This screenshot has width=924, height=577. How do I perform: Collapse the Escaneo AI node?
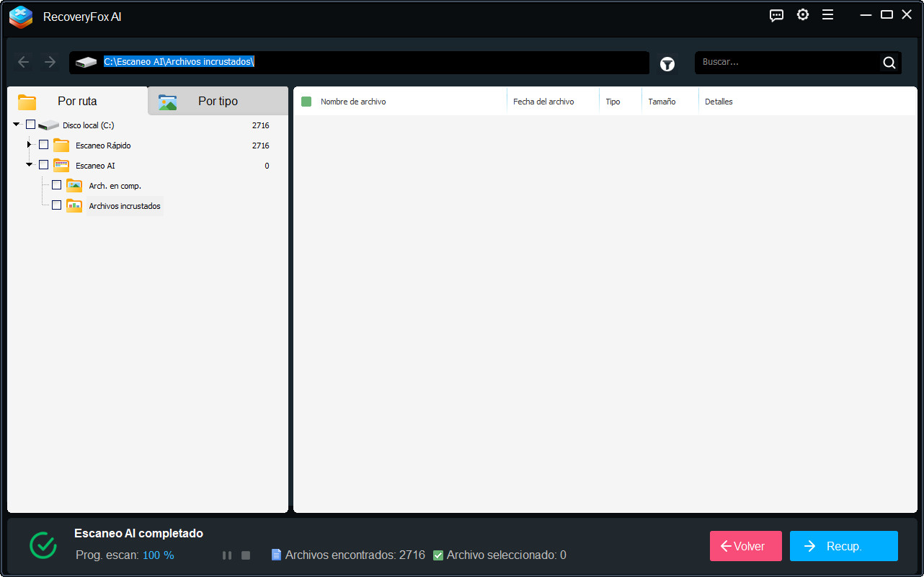[x=29, y=164]
